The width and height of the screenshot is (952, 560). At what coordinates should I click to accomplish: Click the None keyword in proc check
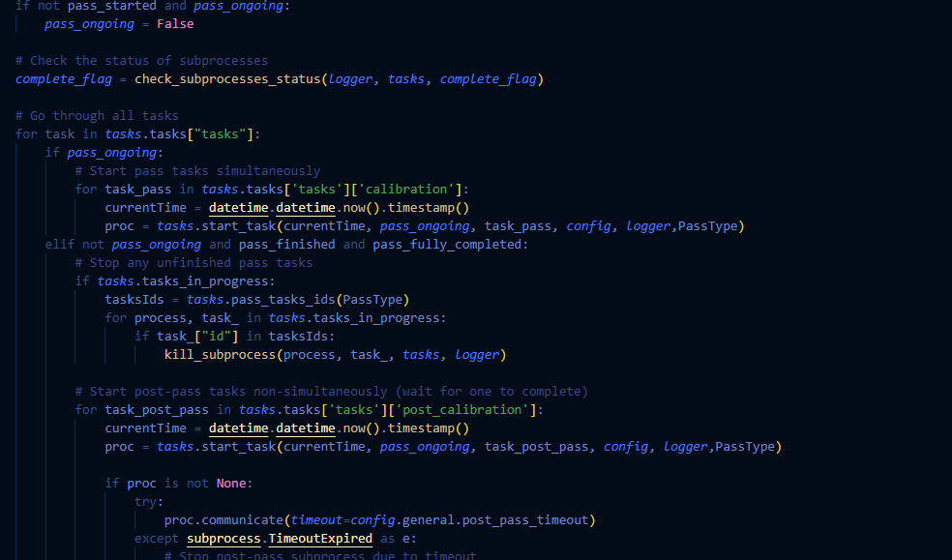230,483
